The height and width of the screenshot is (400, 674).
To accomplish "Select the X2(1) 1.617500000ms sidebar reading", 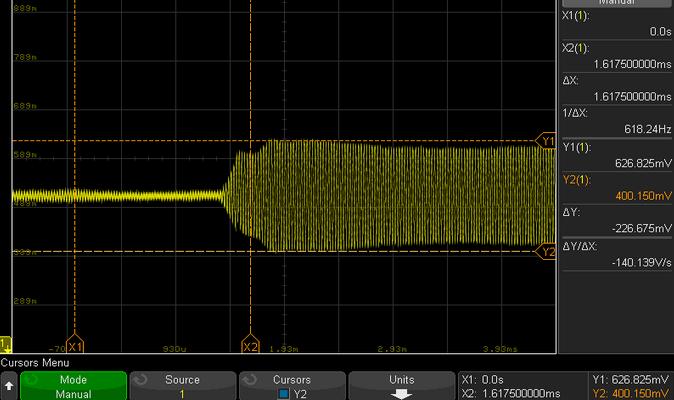I will pyautogui.click(x=616, y=57).
